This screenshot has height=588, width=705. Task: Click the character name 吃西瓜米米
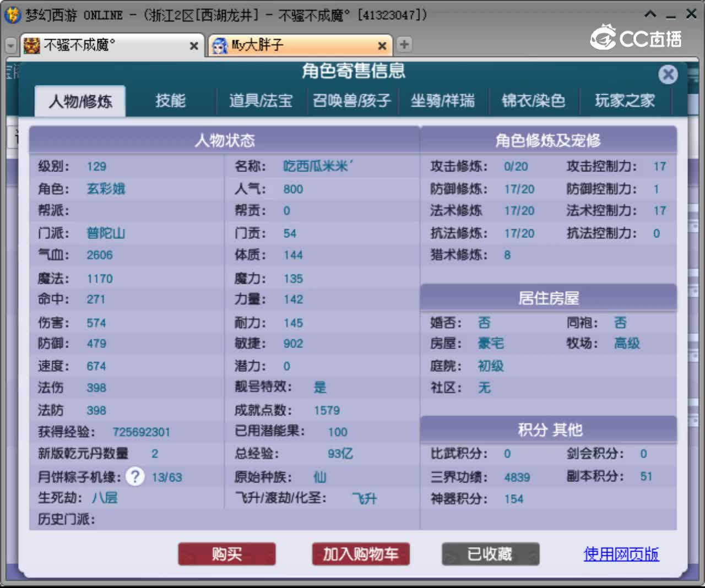pos(318,166)
